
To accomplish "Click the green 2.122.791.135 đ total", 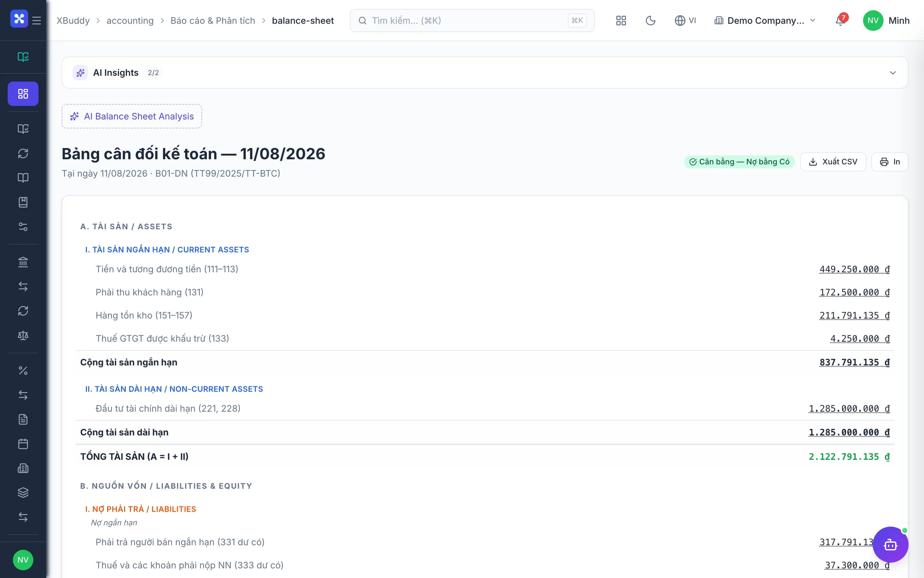I will (x=849, y=457).
